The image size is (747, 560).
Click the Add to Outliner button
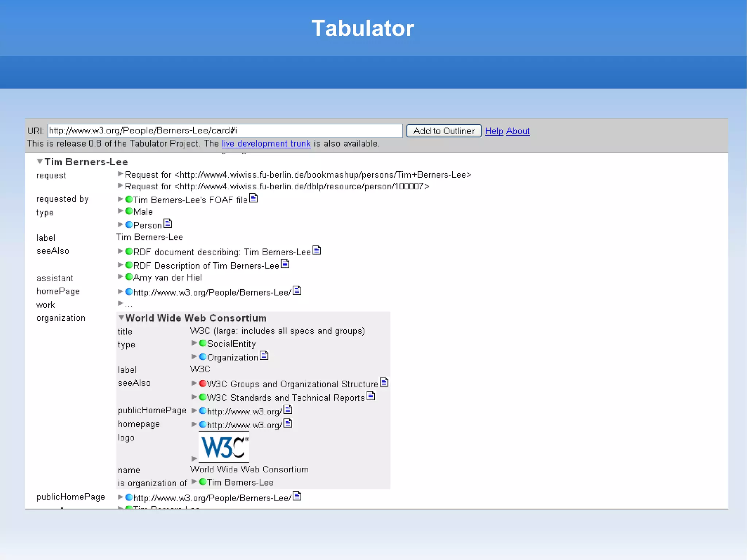tap(444, 131)
